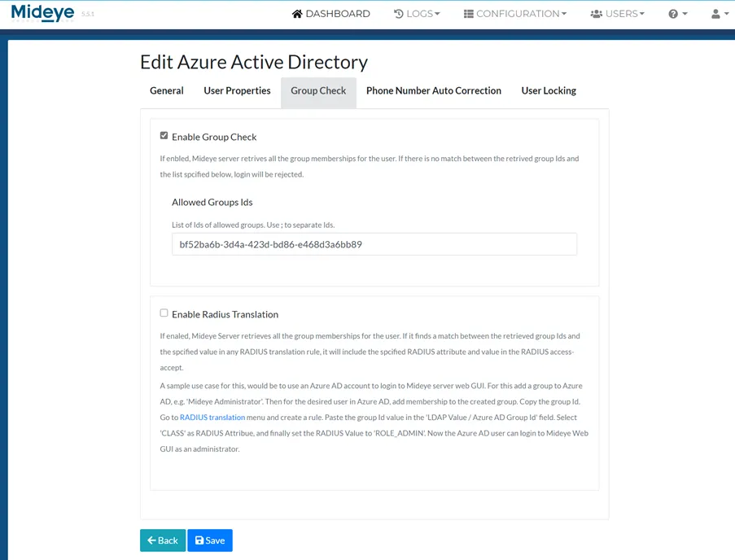735x560 pixels.
Task: Click the Dashboard home icon
Action: click(x=295, y=13)
